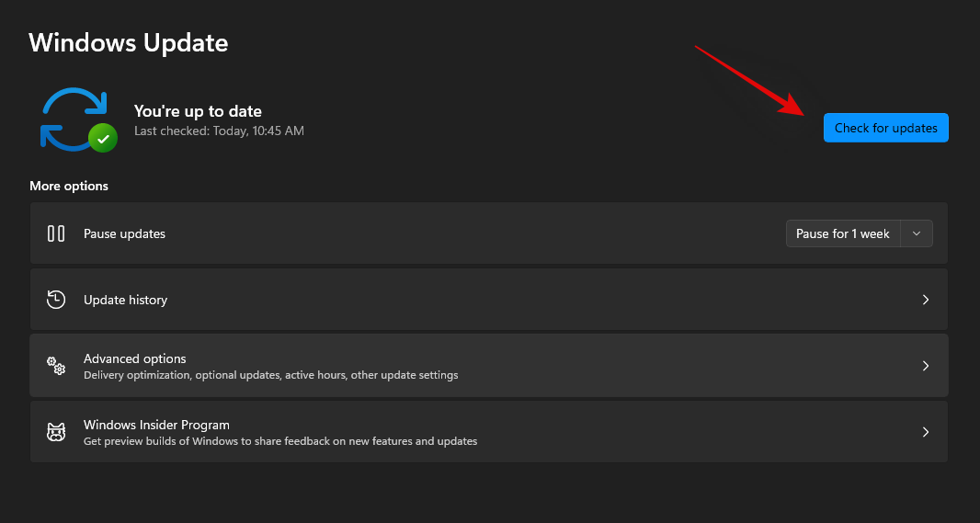Viewport: 980px width, 523px height.
Task: Click the green checkmark status badge
Action: coord(103,138)
